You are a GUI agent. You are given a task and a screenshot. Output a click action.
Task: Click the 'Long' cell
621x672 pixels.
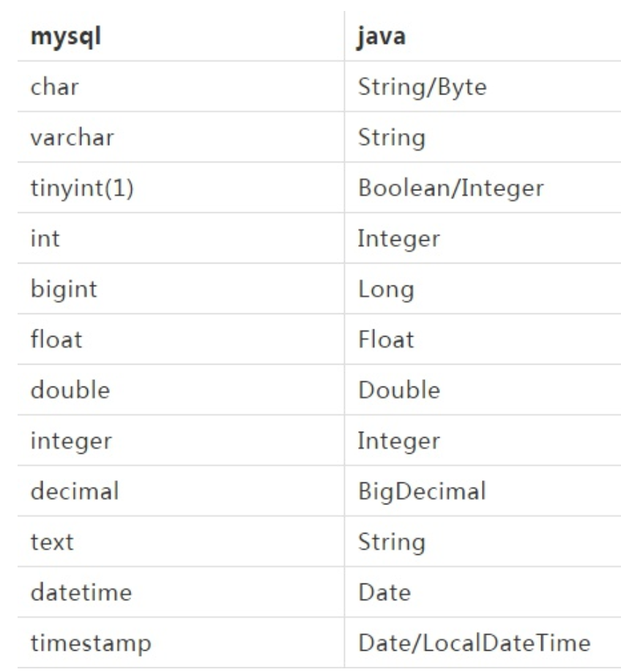click(386, 289)
